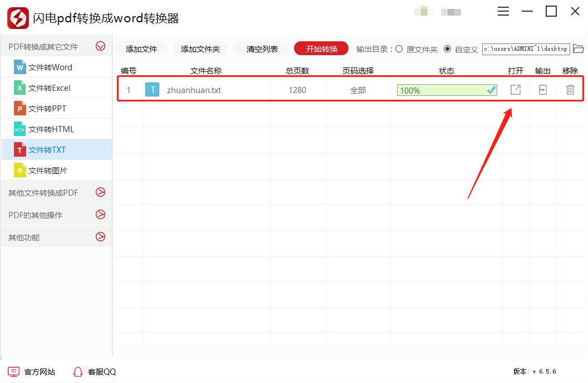Image resolution: width=588 pixels, height=383 pixels.
Task: Browse for a custom output directory
Action: [579, 49]
